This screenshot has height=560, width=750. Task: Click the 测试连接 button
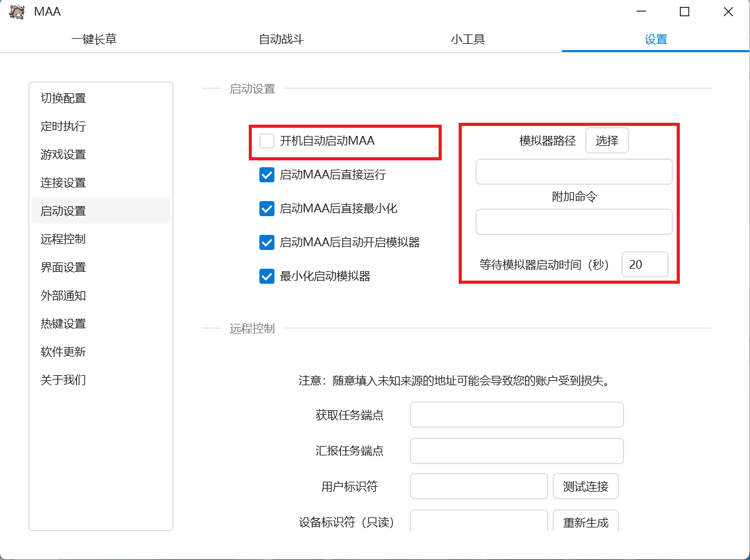click(585, 487)
